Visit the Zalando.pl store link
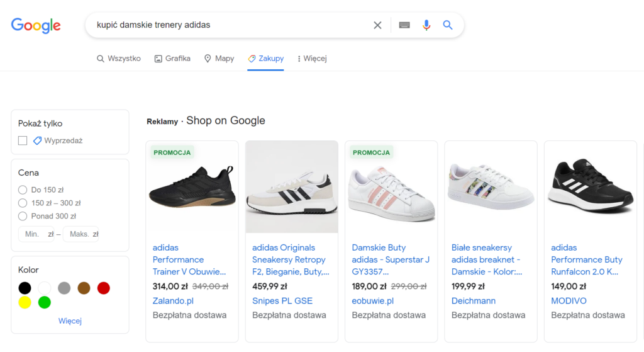The height and width of the screenshot is (352, 644). pyautogui.click(x=173, y=300)
